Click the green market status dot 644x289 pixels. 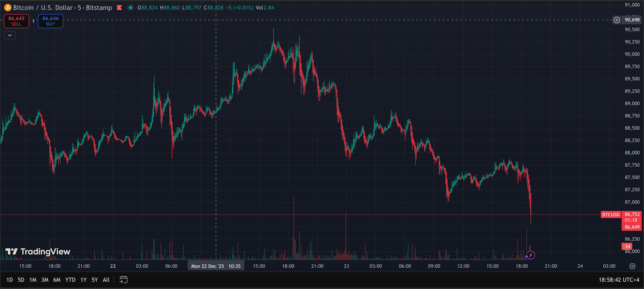pyautogui.click(x=130, y=8)
